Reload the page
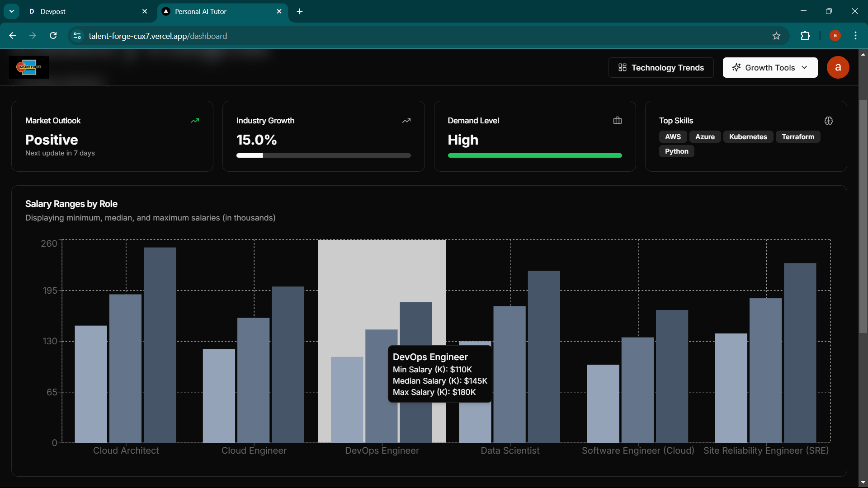The image size is (868, 488). tap(53, 36)
